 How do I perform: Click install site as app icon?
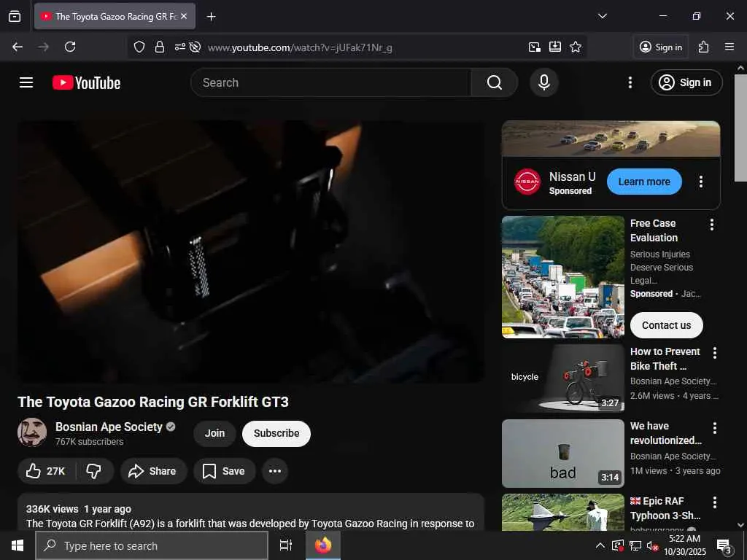555,47
